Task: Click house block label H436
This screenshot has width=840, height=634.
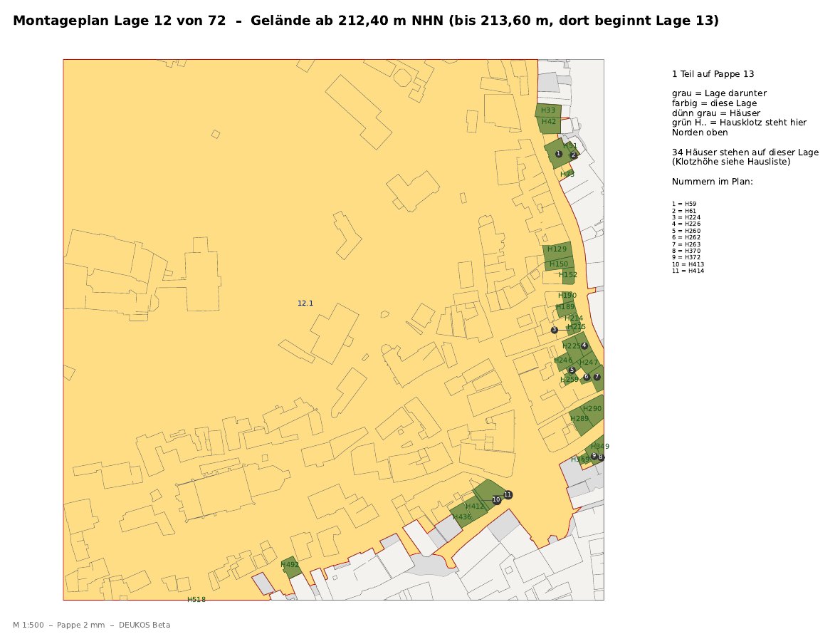Action: tap(462, 516)
